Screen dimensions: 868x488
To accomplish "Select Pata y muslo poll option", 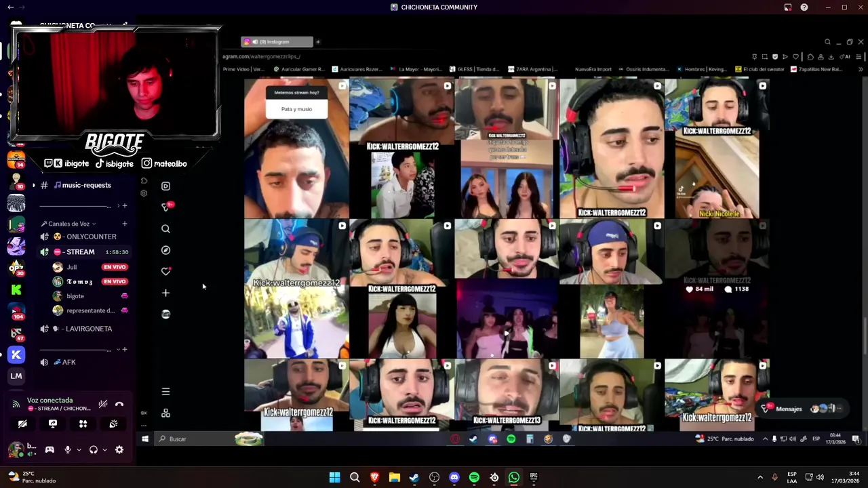I will point(296,109).
